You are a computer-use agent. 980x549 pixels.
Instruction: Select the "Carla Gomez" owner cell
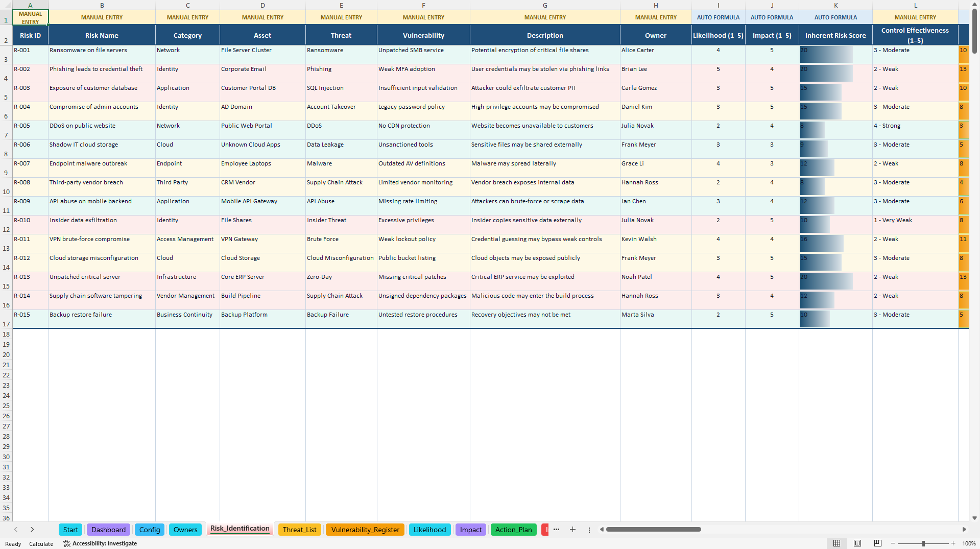click(x=656, y=92)
